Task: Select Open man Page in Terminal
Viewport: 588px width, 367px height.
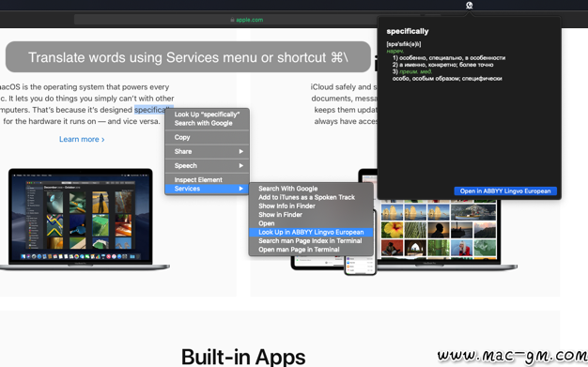Action: [x=311, y=250]
